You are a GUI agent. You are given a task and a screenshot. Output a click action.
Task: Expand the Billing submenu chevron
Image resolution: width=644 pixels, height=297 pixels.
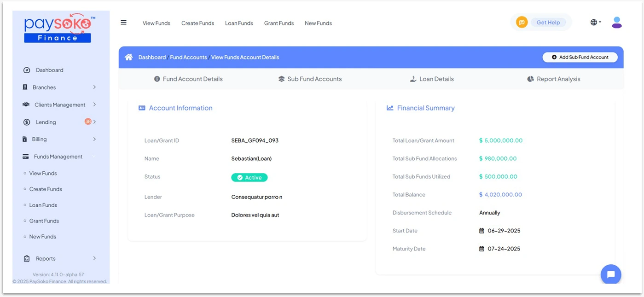coord(94,139)
